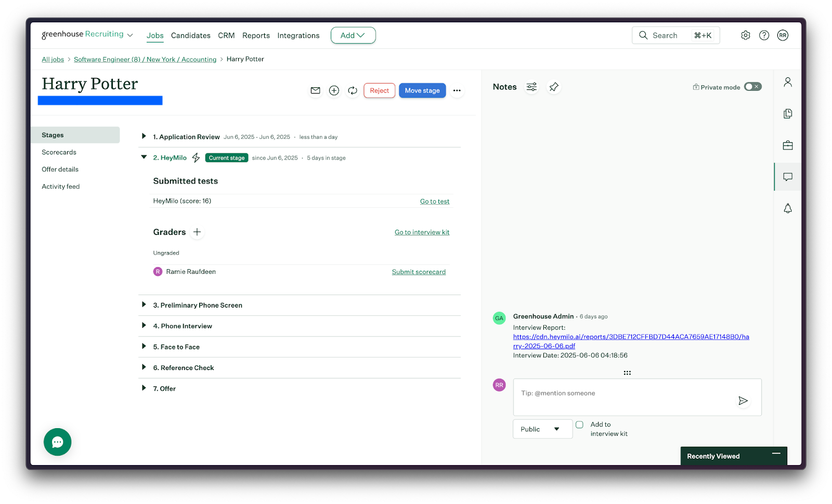Viewport: 832px width, 504px height.
Task: Open the three-dots more actions menu
Action: click(457, 90)
